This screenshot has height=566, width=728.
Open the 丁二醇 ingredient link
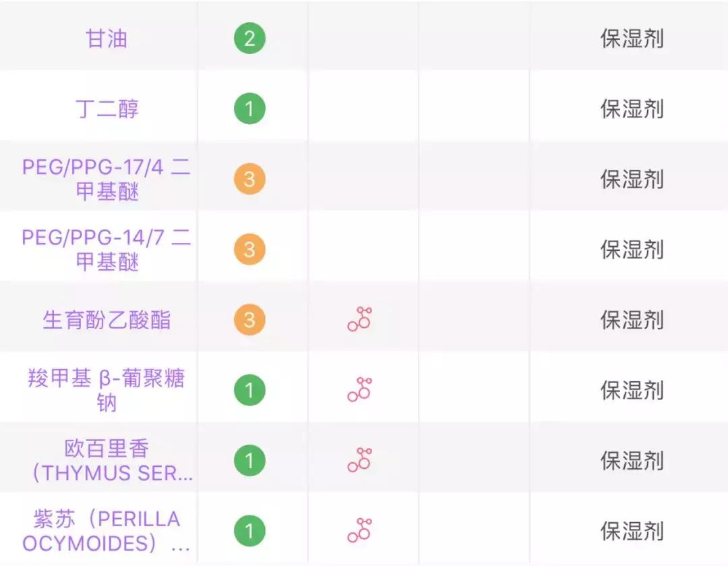point(107,109)
